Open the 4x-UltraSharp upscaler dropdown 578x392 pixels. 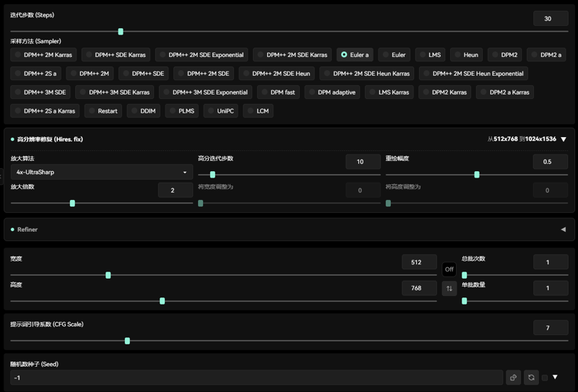102,172
